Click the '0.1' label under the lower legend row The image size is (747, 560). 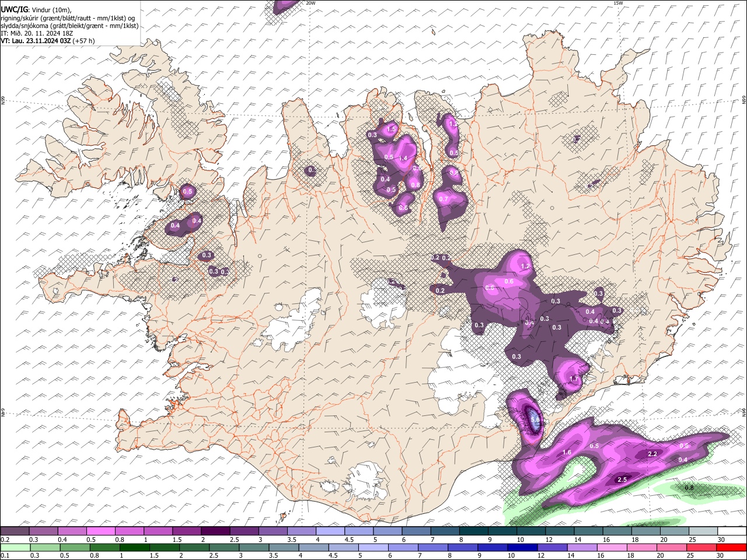[x=5, y=555]
